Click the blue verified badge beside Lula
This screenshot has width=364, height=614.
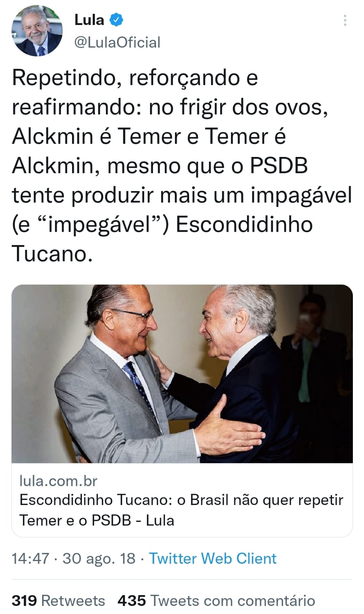tap(117, 20)
